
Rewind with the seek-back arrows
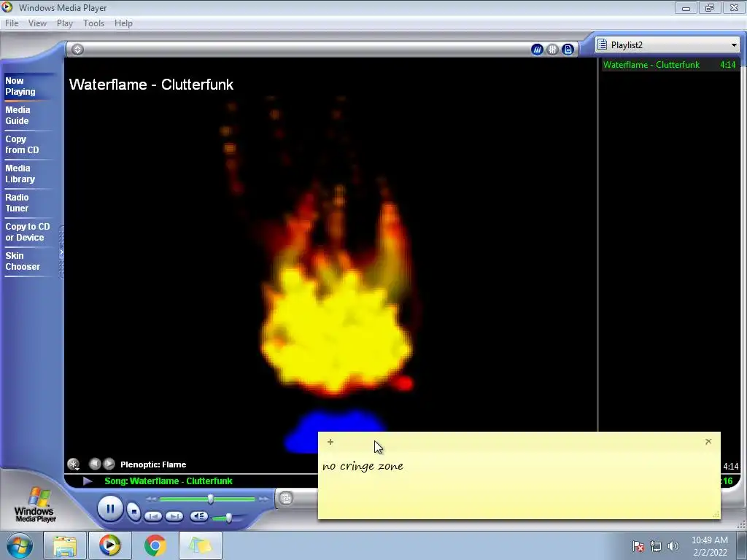pos(151,499)
